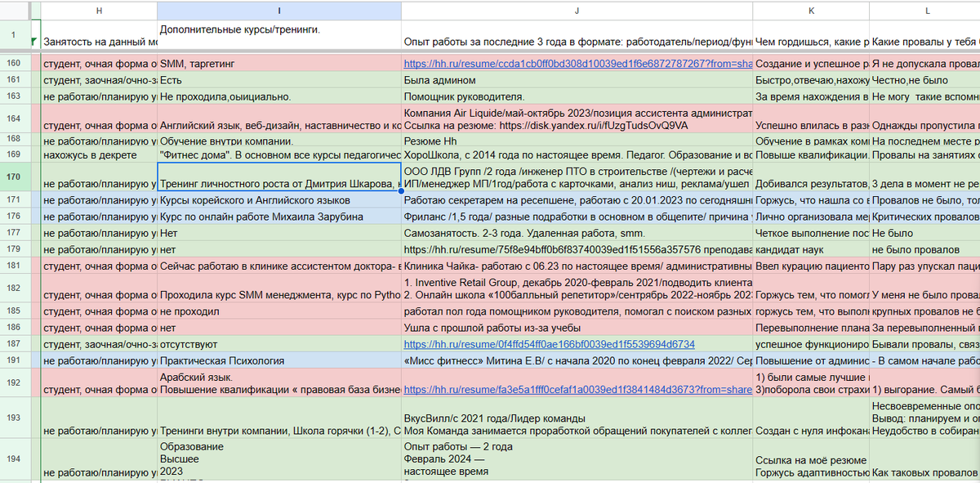This screenshot has height=483, width=980.
Task: Select column H header
Action: [x=99, y=11]
